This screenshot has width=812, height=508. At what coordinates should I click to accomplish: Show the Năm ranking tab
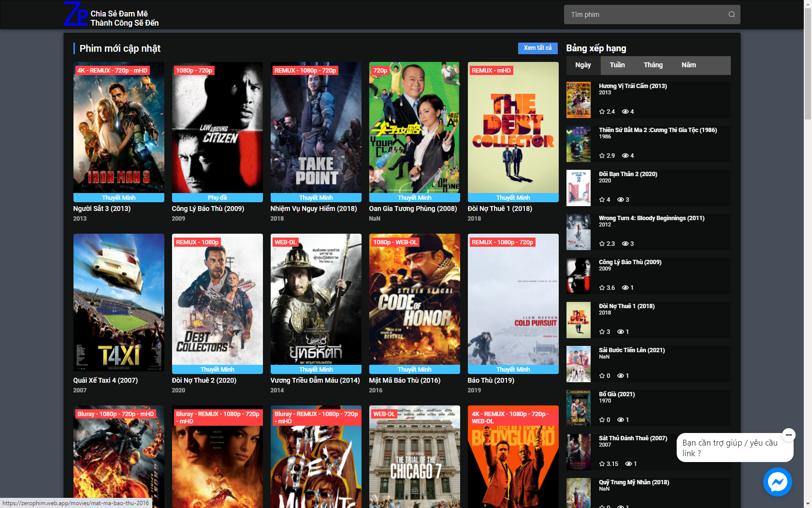tap(688, 65)
